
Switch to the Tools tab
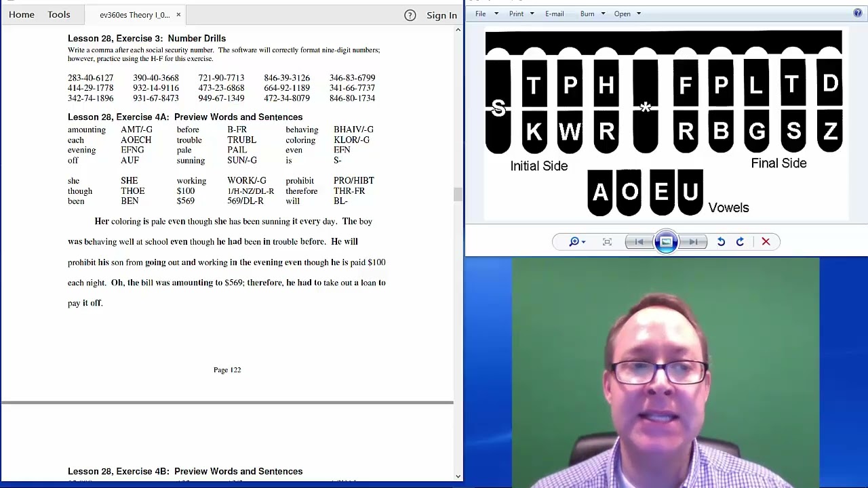coord(59,15)
